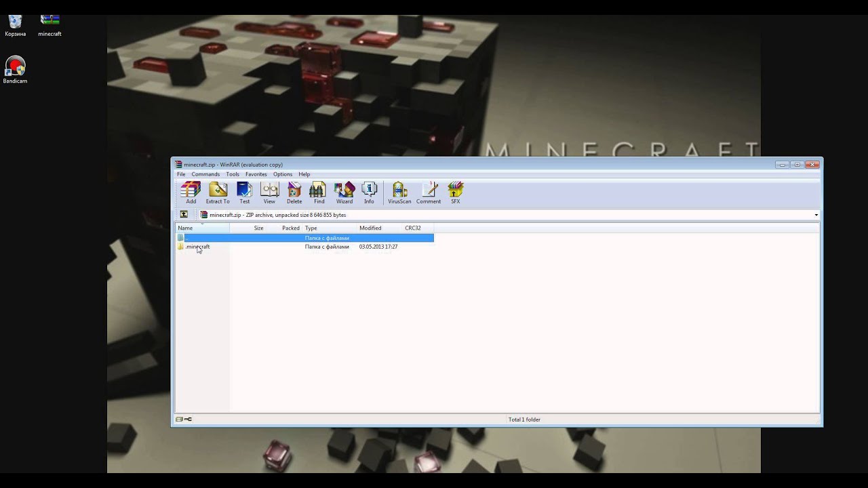Select the minecraft archive desktop icon
The image size is (868, 488).
(x=50, y=26)
